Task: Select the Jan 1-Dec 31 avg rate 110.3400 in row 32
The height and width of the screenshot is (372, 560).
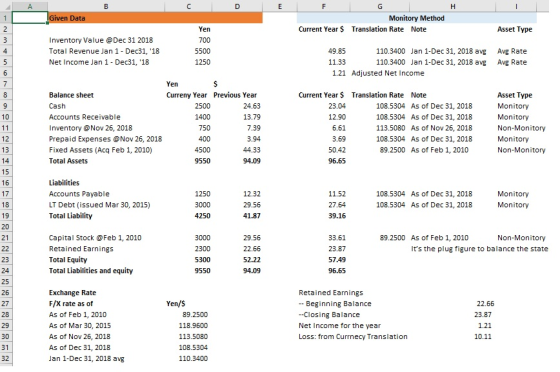Action: click(193, 358)
